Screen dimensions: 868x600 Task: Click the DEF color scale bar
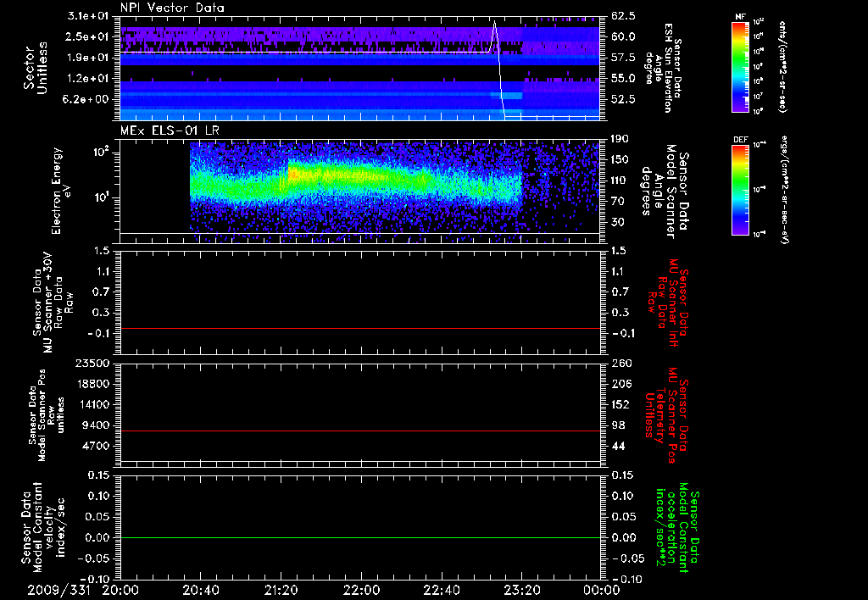[x=740, y=190]
